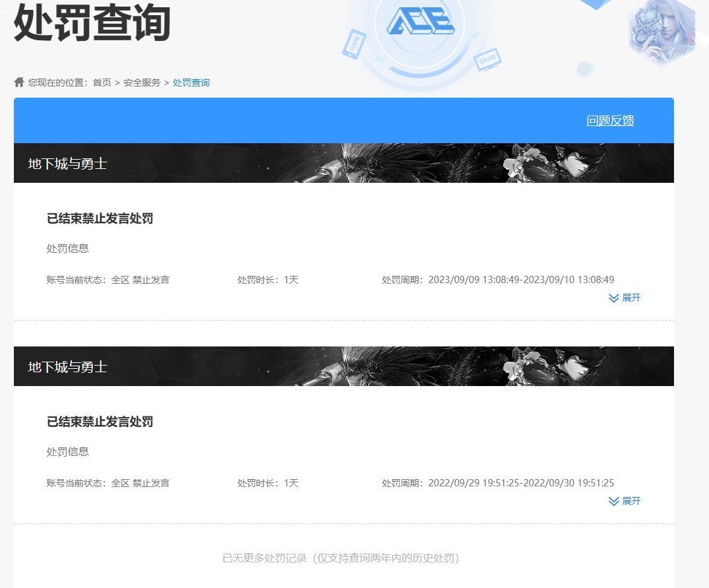The width and height of the screenshot is (709, 588).
Task: Expand 展开 for the 2023/09/09 penalty
Action: [625, 298]
